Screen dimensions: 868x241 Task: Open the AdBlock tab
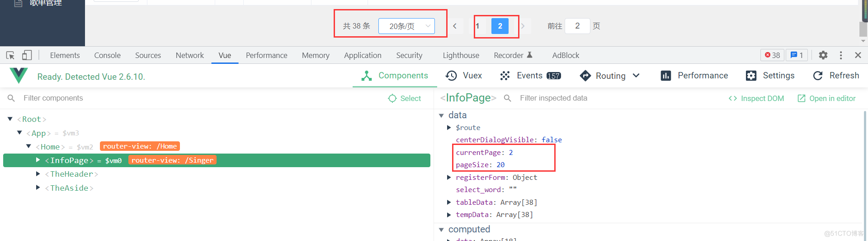click(x=566, y=55)
